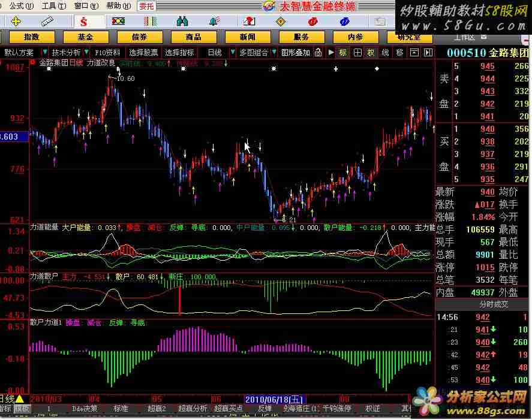
Task: Click the yellow diamond sign icon
Action: (281, 22)
